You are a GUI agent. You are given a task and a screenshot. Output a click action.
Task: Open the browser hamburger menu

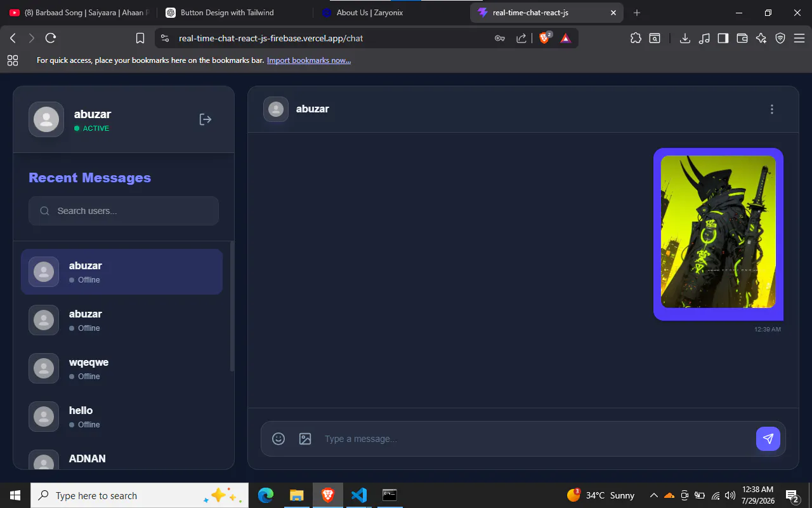click(799, 38)
